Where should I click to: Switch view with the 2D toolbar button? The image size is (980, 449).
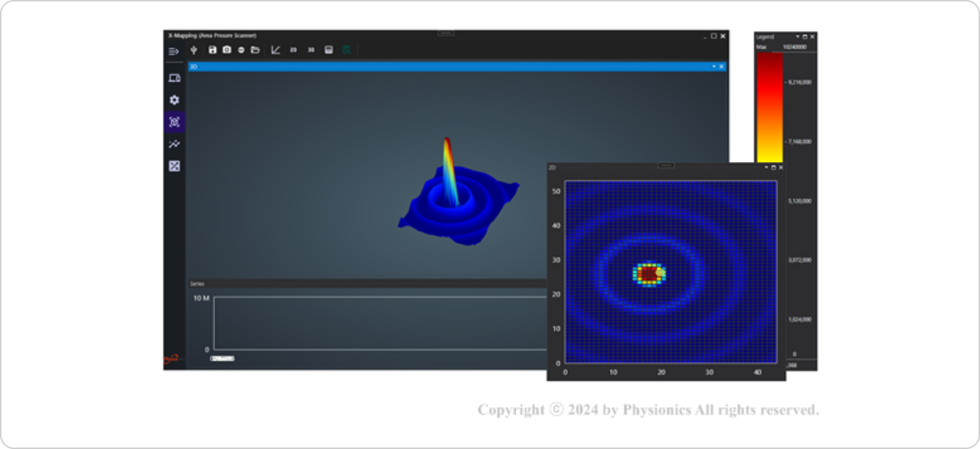293,50
